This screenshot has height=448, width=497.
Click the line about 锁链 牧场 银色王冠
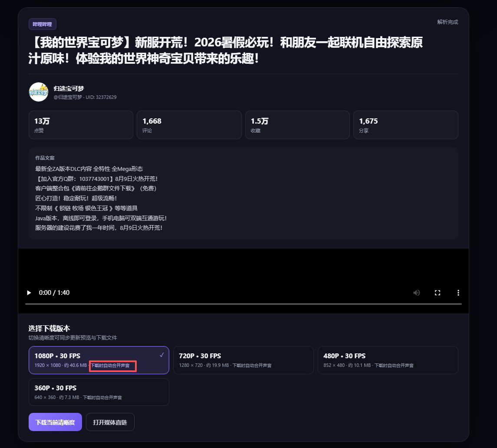(x=86, y=208)
